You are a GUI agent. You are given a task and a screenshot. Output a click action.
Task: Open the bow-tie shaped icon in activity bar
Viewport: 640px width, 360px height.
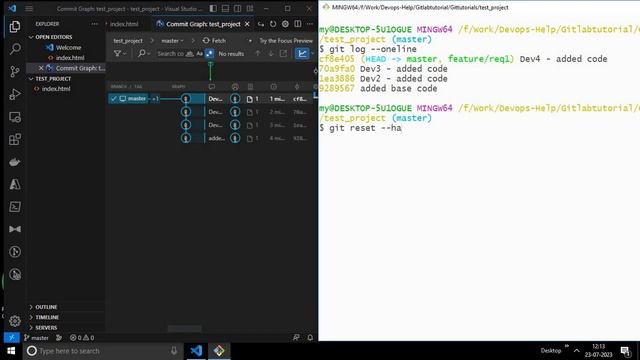tap(15, 229)
